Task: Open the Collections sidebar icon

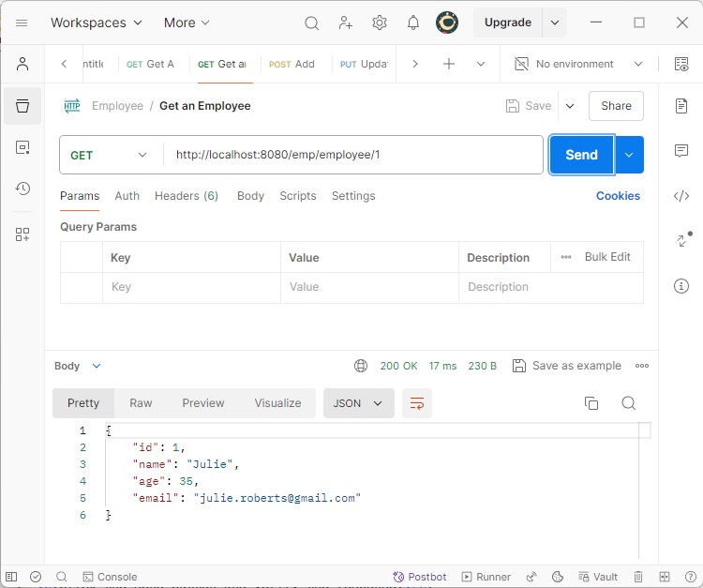Action: pos(22,106)
